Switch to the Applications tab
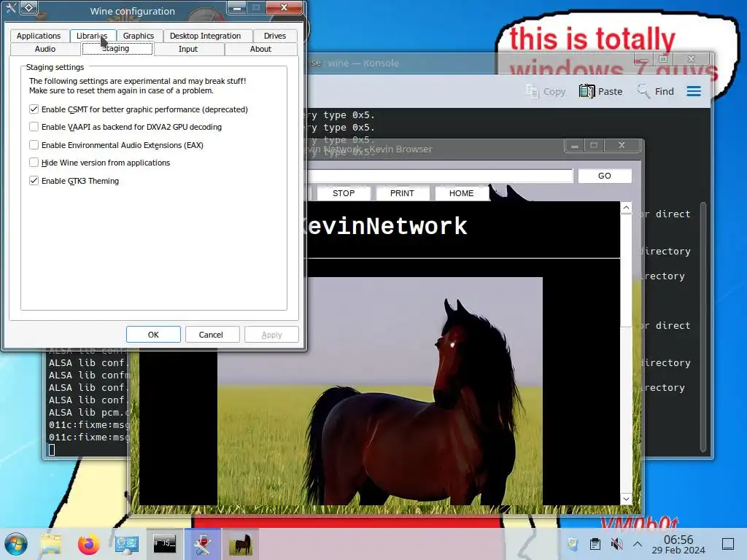This screenshot has height=560, width=747. pos(39,36)
